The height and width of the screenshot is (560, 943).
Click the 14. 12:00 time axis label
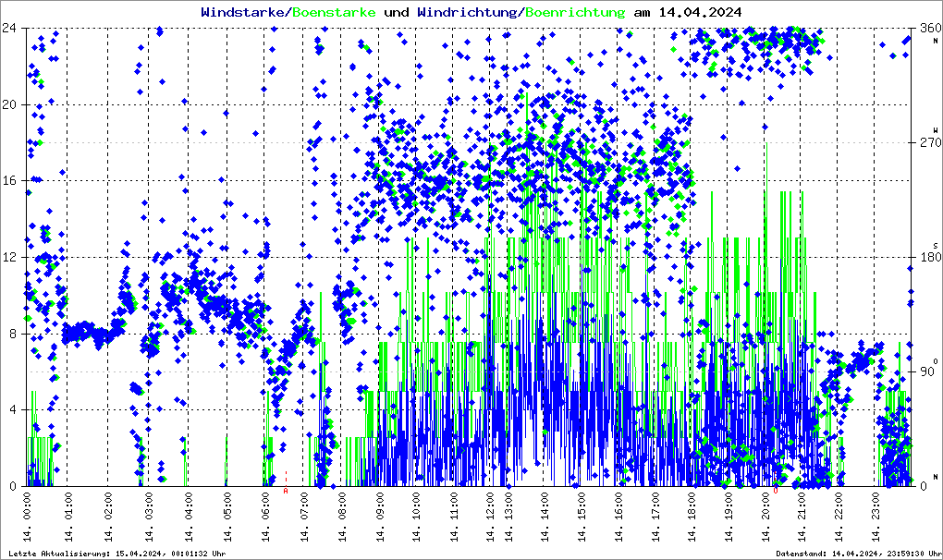click(491, 517)
